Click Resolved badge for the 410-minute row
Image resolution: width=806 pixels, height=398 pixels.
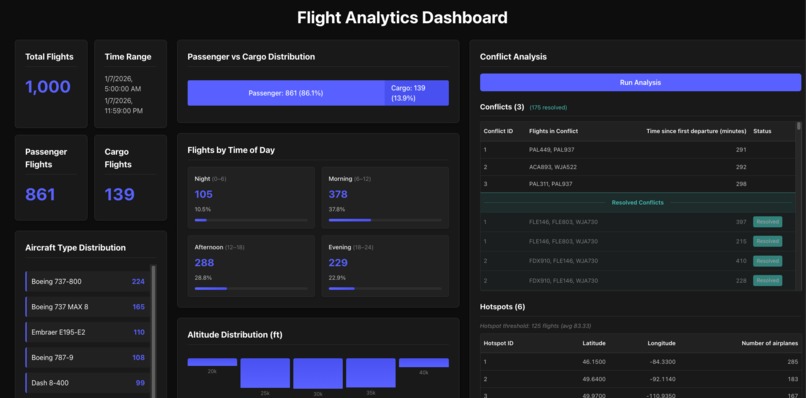767,261
